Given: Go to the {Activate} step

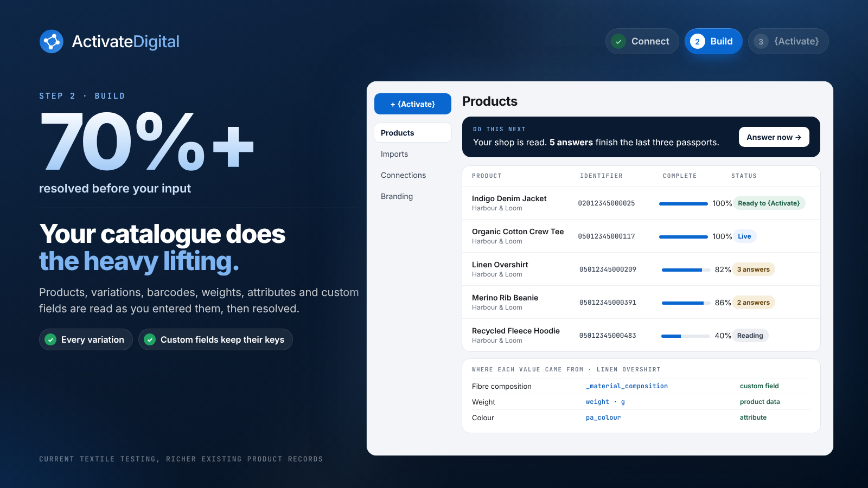Looking at the screenshot, I should pos(788,41).
